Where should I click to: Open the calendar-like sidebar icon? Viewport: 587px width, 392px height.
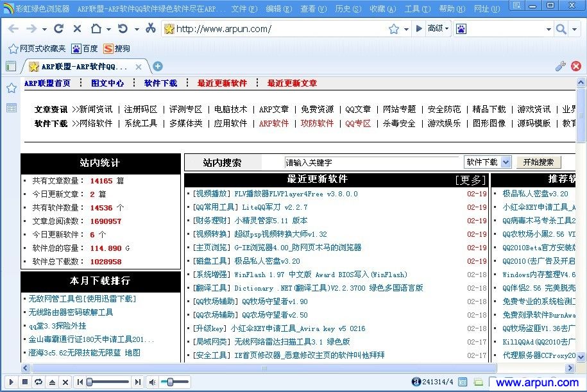click(12, 108)
